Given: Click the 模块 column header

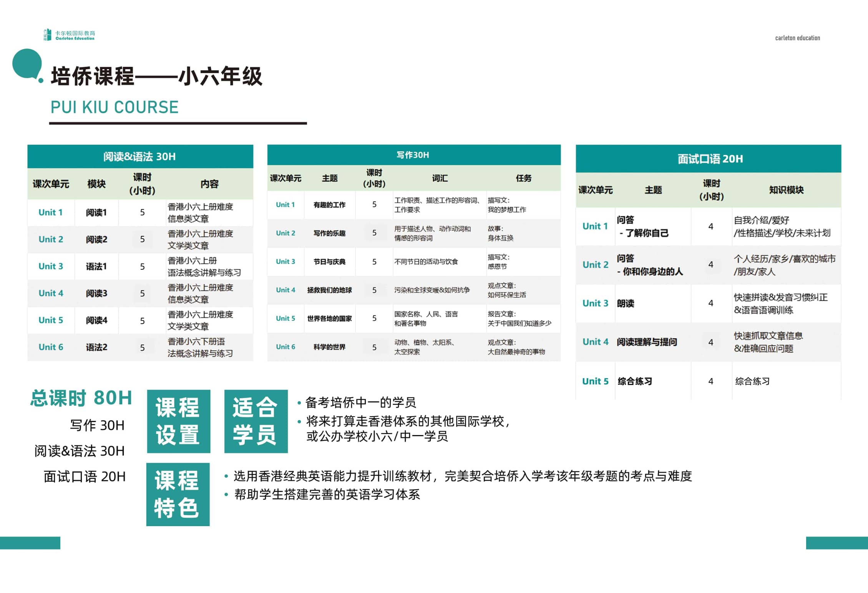Looking at the screenshot, I should [96, 184].
